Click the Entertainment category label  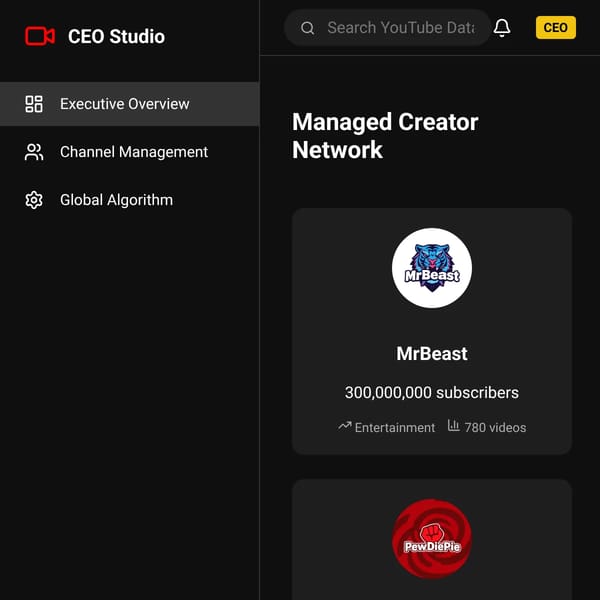click(x=395, y=427)
